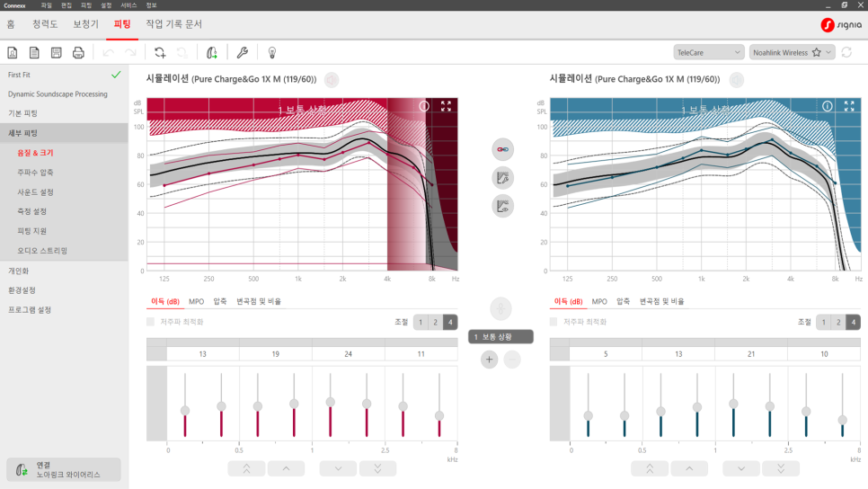Open the Noahlink Wireless dropdown arrow

tap(828, 53)
